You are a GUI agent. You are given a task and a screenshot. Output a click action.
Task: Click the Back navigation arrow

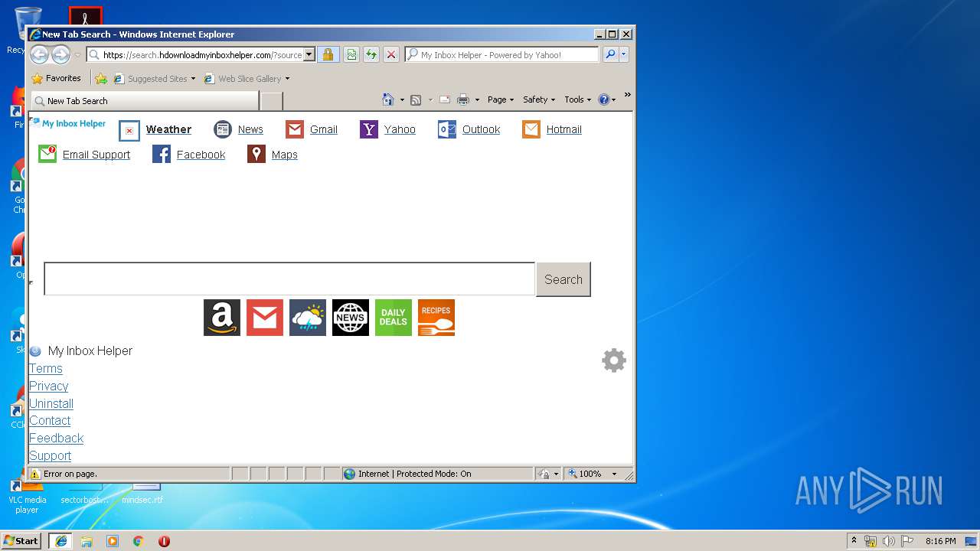[40, 54]
